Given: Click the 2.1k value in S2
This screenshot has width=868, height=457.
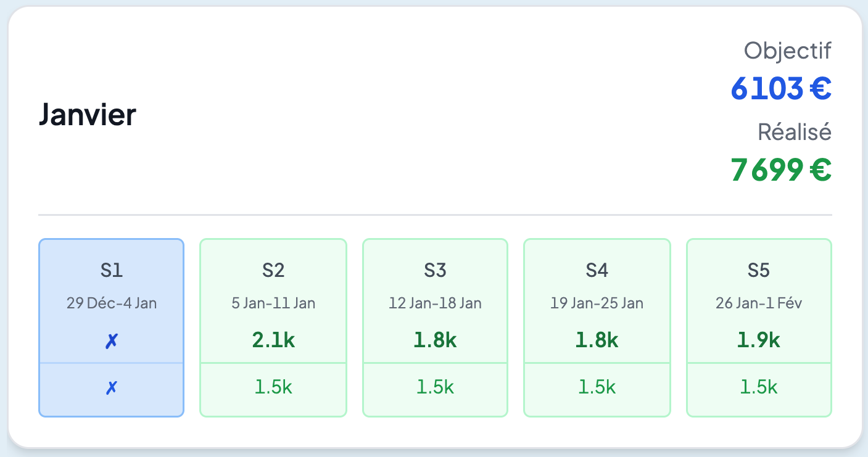Looking at the screenshot, I should [273, 340].
